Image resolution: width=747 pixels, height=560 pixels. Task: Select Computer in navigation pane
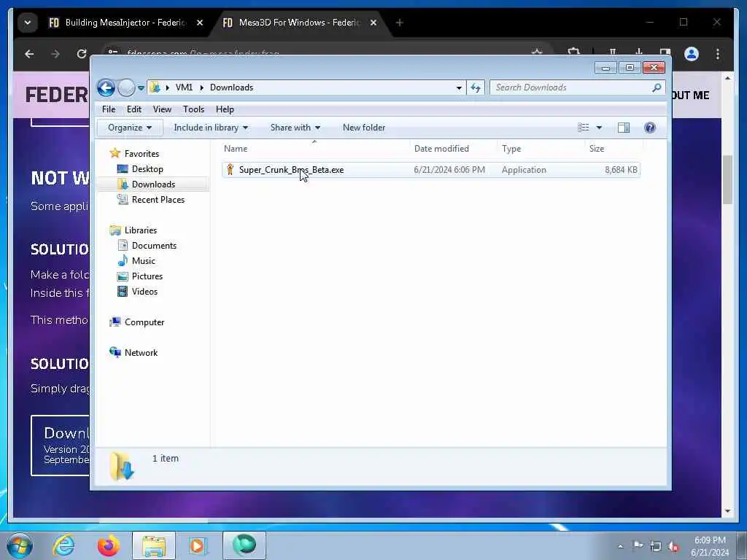(x=144, y=322)
